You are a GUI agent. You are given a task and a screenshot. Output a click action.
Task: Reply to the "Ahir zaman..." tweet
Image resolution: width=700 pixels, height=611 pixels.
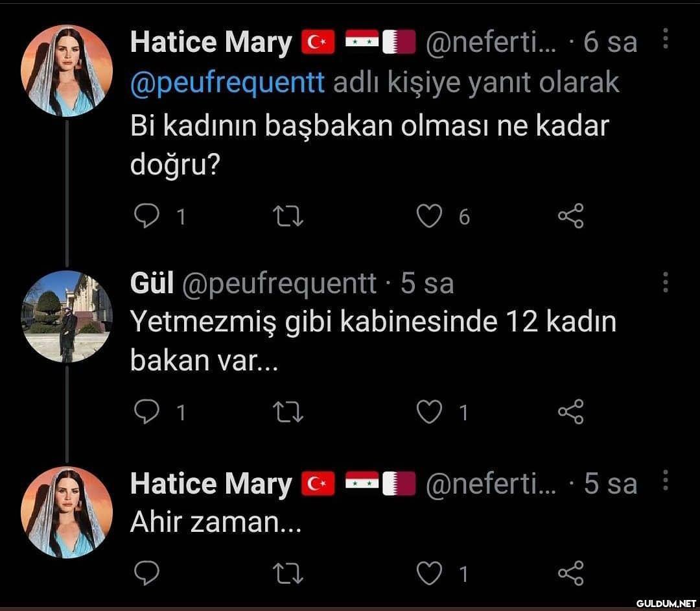pyautogui.click(x=146, y=573)
